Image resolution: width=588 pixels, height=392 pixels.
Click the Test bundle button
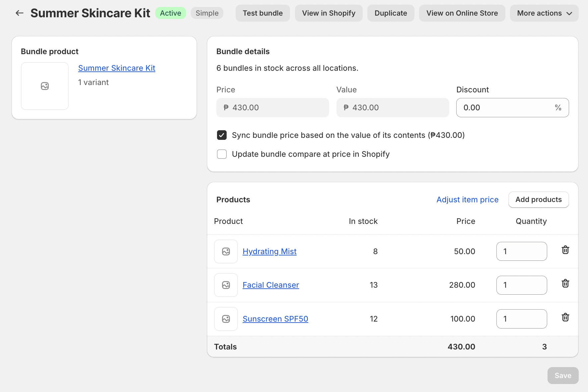coord(262,13)
